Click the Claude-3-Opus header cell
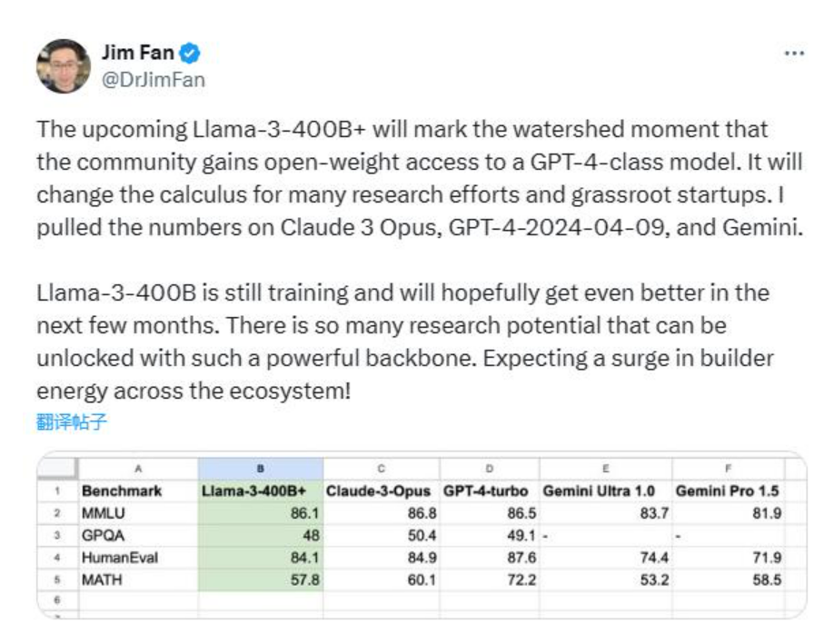834x644 pixels. 382,490
